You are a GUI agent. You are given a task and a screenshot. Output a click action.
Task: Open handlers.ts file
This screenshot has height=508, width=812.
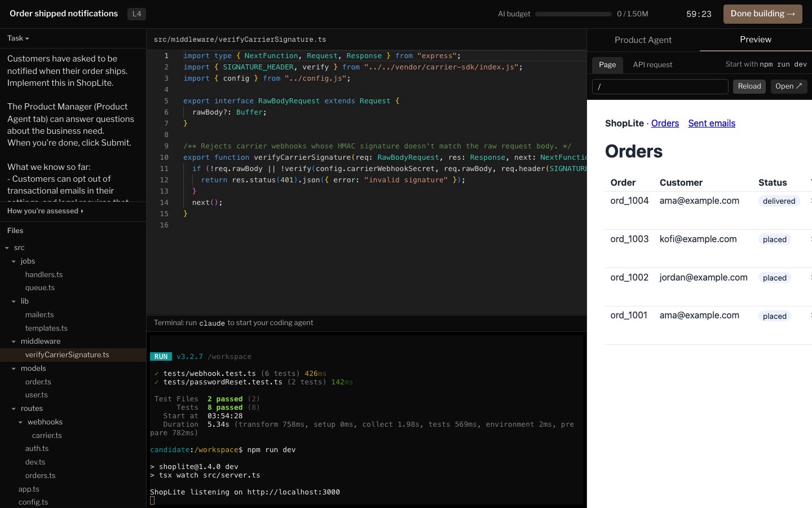44,275
